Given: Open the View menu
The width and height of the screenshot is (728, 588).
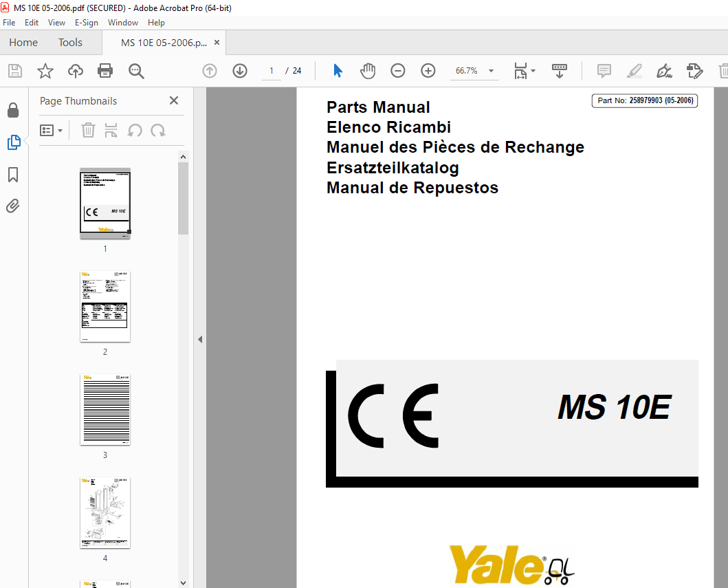Looking at the screenshot, I should (56, 22).
